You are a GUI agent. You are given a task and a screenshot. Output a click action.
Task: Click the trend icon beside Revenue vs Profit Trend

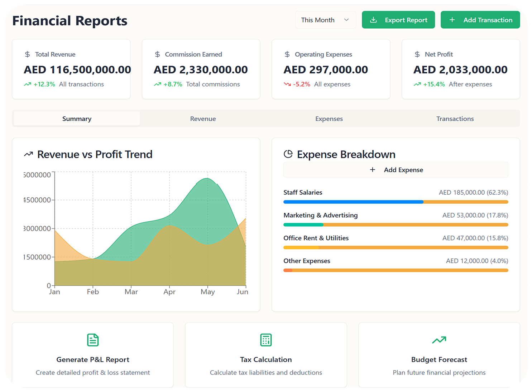28,154
